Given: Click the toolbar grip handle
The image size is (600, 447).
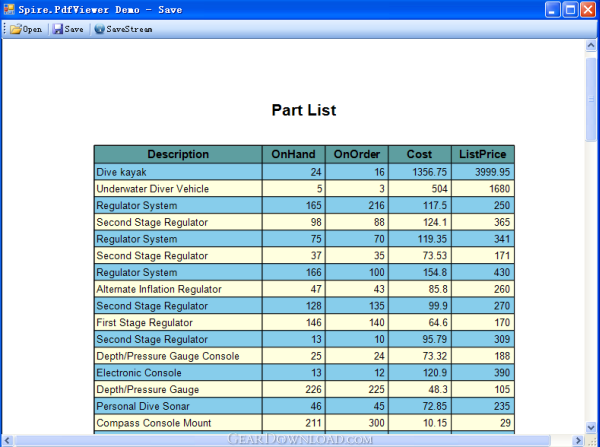Looking at the screenshot, I should pyautogui.click(x=5, y=29).
